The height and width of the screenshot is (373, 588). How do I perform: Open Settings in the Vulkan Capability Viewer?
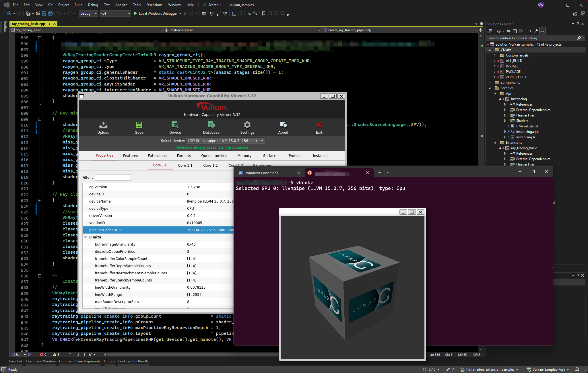[247, 127]
